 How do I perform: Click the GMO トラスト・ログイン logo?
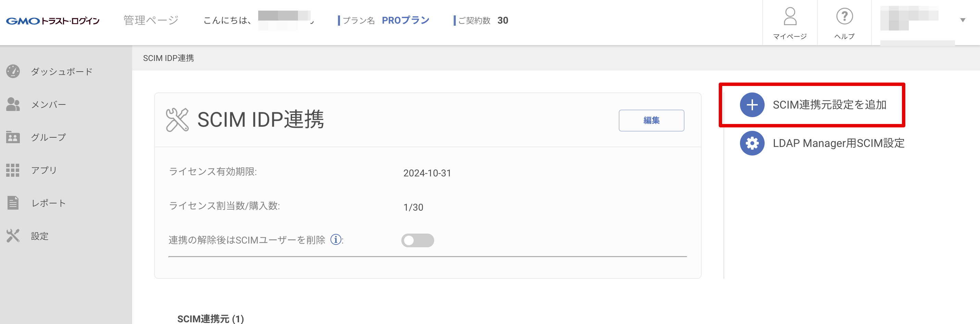53,21
